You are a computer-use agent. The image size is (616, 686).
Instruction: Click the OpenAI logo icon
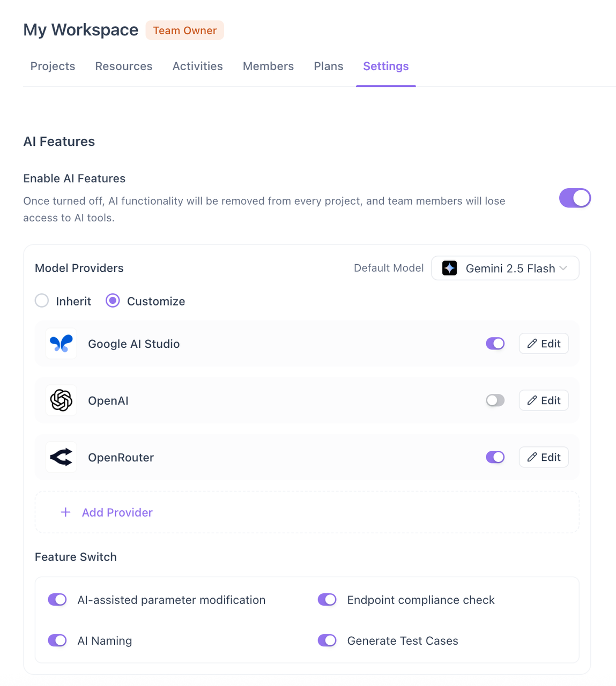pyautogui.click(x=61, y=400)
